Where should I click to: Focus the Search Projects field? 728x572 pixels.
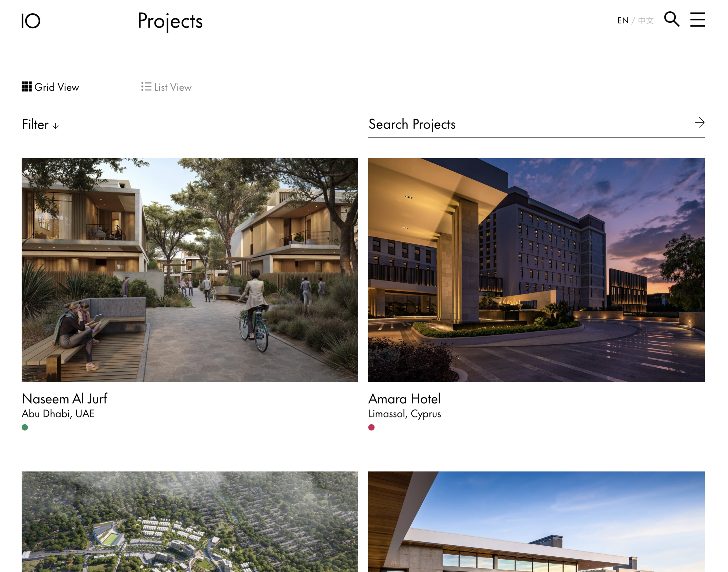[530, 124]
